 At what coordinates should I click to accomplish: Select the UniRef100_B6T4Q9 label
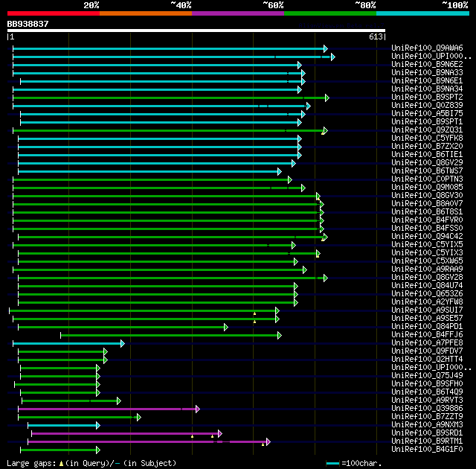427,392
